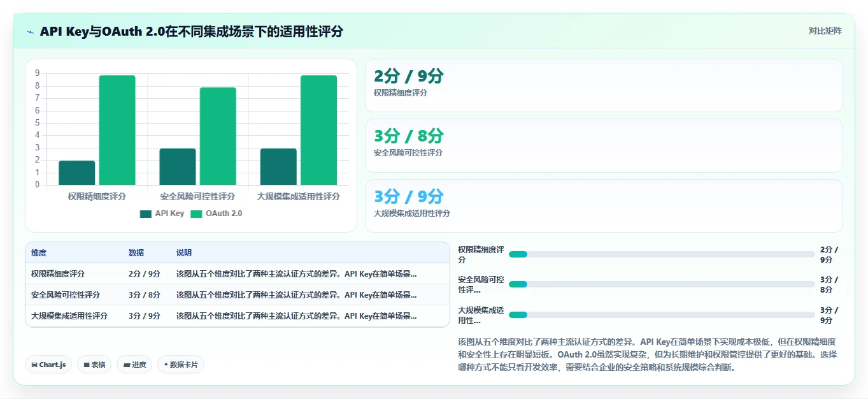Click the lightning icon beside the title
The height and width of the screenshot is (399, 868).
(30, 31)
